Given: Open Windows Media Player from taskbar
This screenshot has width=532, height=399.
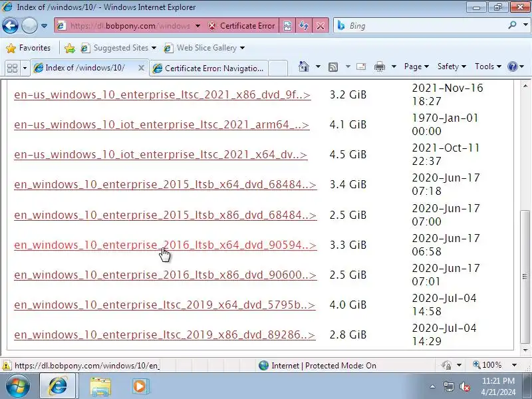Looking at the screenshot, I should [140, 386].
